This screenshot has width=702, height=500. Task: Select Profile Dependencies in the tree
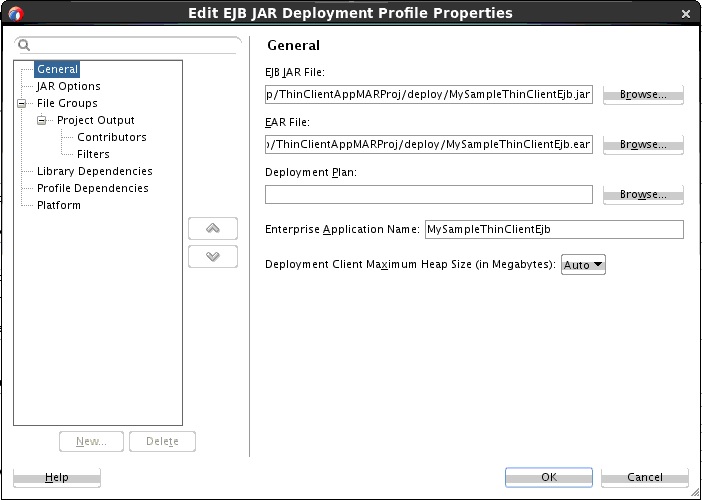[93, 188]
